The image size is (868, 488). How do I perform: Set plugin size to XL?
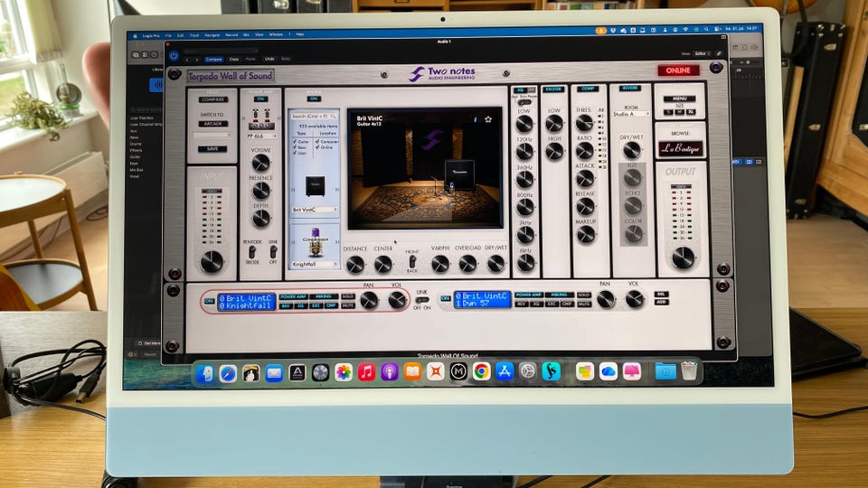click(691, 112)
